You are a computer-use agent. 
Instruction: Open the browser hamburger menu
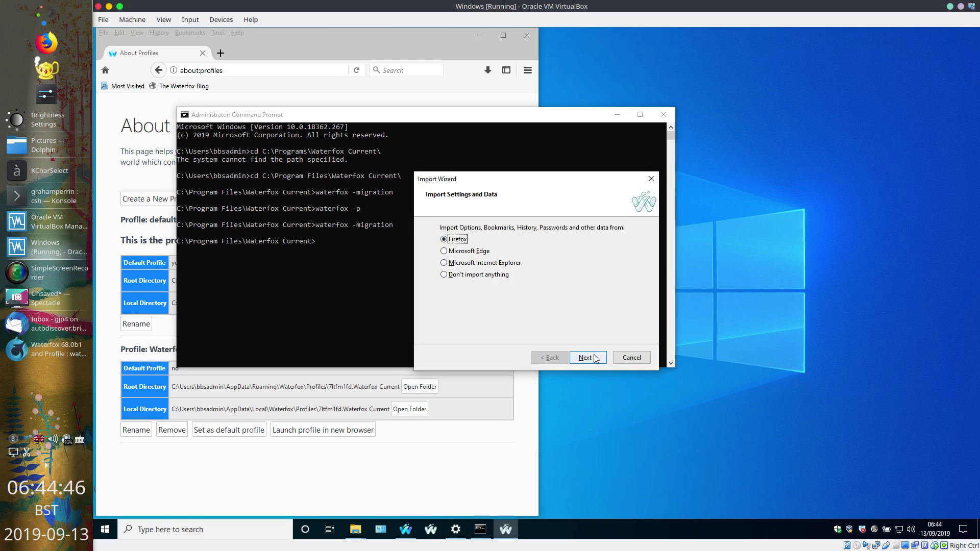point(527,70)
